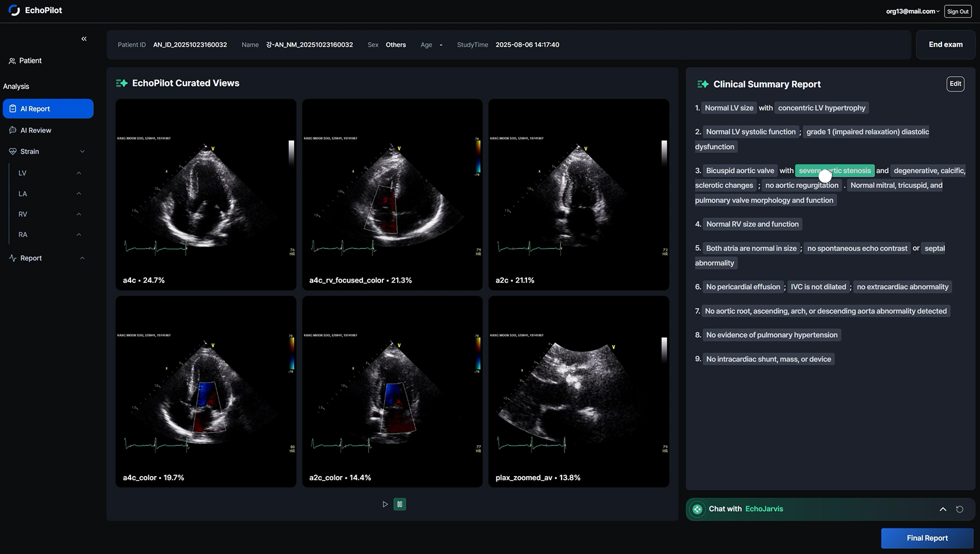Click the AI Review icon
The image size is (980, 554).
13,130
